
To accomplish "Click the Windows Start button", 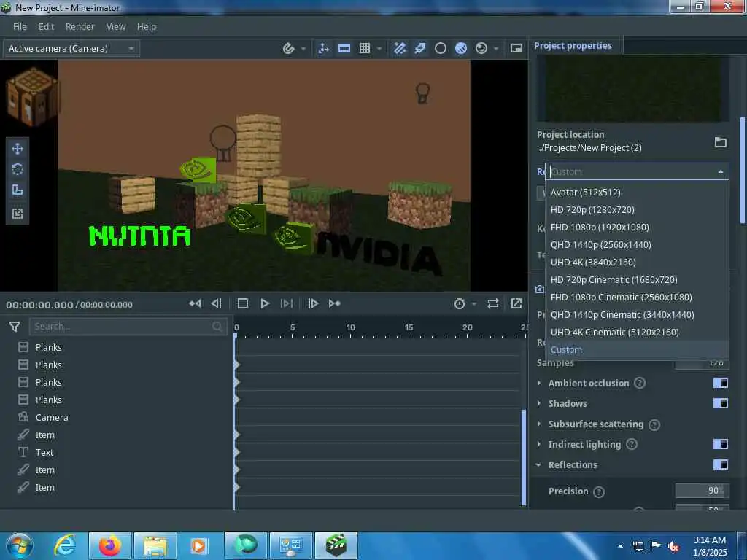I will click(x=19, y=545).
